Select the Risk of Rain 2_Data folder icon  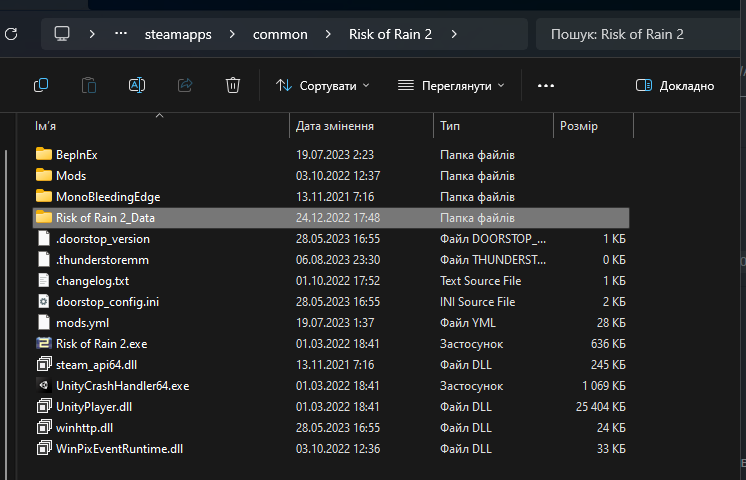pos(44,217)
